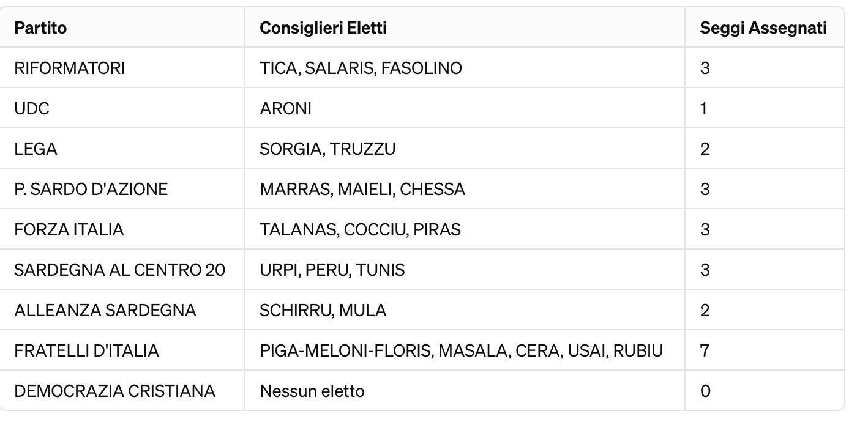The image size is (868, 422).
Task: Click the SCHIRRU, MULA cell
Action: tap(323, 311)
